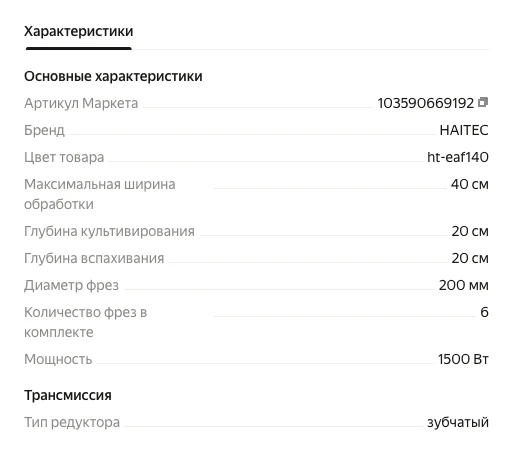
Task: Click the Тип редуктора label
Action: [x=72, y=422]
